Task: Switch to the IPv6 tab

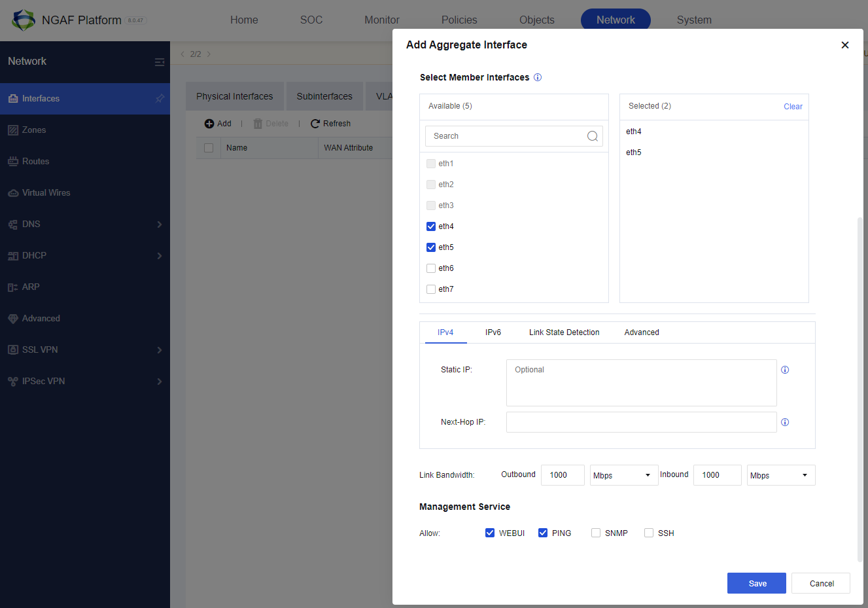Action: coord(493,332)
